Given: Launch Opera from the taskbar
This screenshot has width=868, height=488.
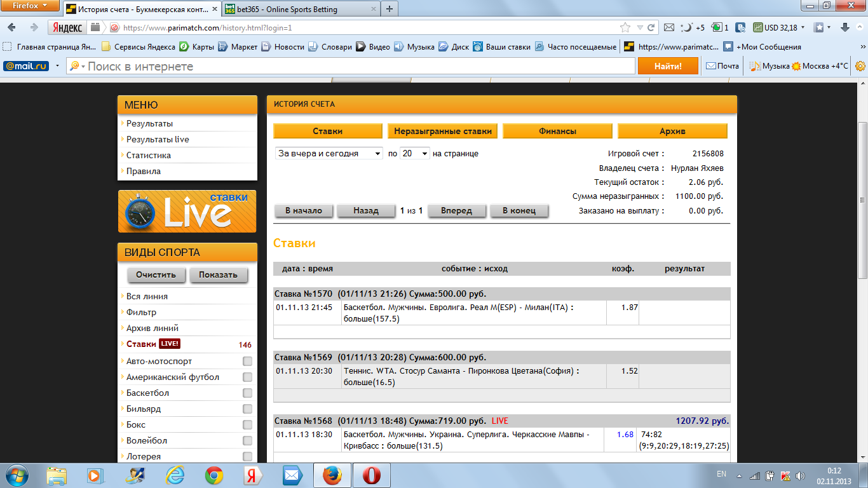Looking at the screenshot, I should click(x=372, y=475).
